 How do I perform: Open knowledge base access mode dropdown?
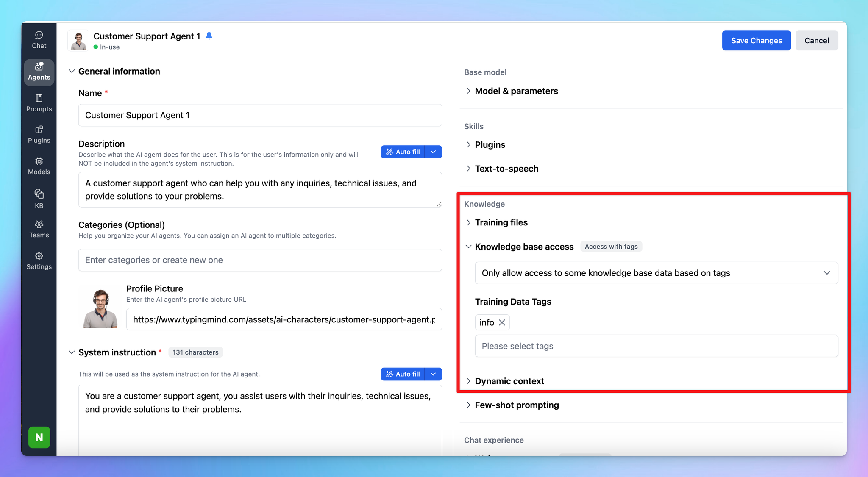656,273
